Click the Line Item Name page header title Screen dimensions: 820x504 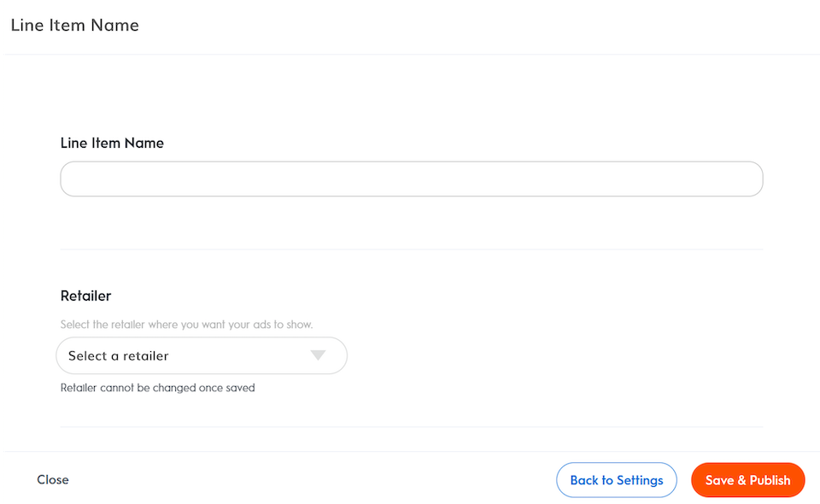75,26
